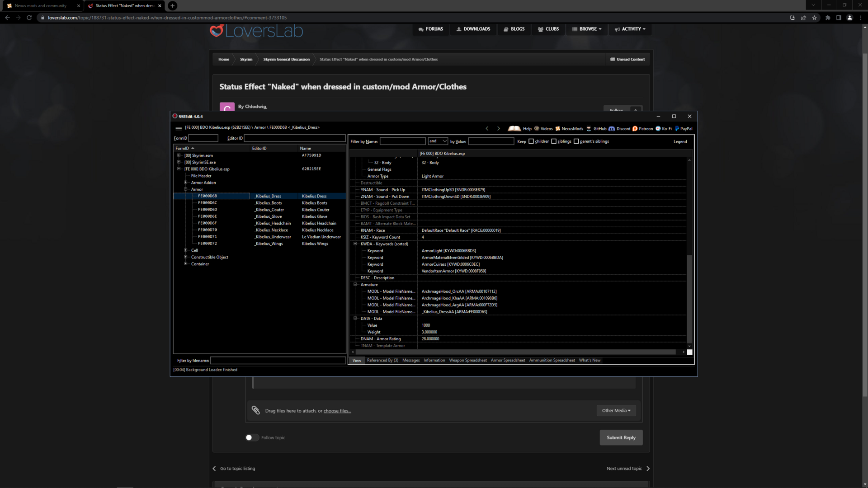Open the BROWSE menu on LoversLab

(x=587, y=29)
